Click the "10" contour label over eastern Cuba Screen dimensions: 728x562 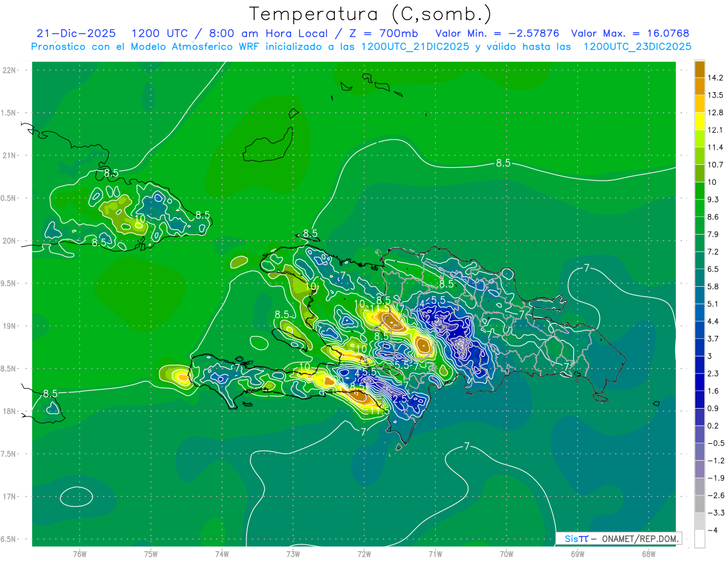(x=140, y=218)
